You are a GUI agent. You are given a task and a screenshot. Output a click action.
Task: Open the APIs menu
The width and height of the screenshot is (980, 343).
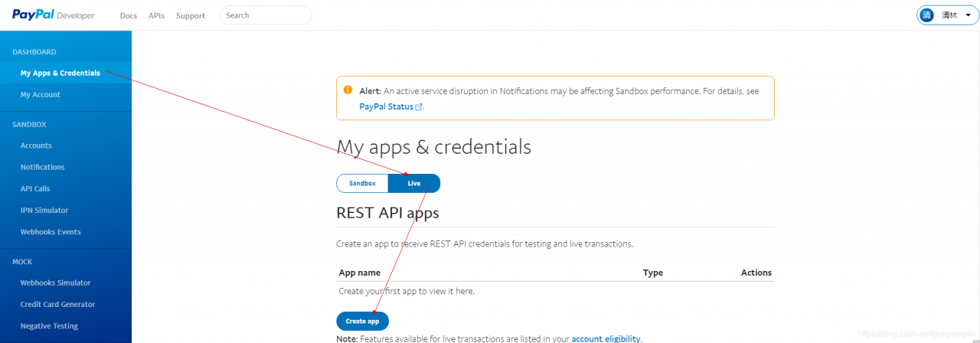pos(156,15)
